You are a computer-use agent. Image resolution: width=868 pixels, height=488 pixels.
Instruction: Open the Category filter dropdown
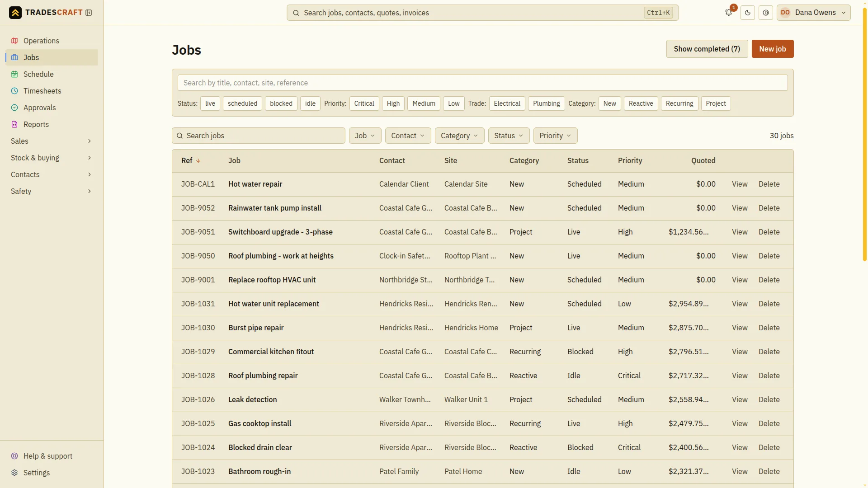(x=459, y=136)
